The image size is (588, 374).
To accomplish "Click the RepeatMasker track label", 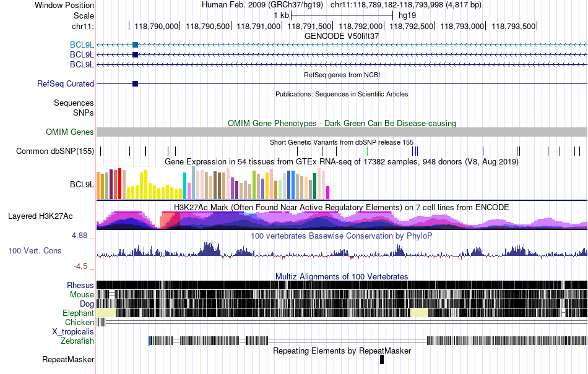I will [x=68, y=360].
